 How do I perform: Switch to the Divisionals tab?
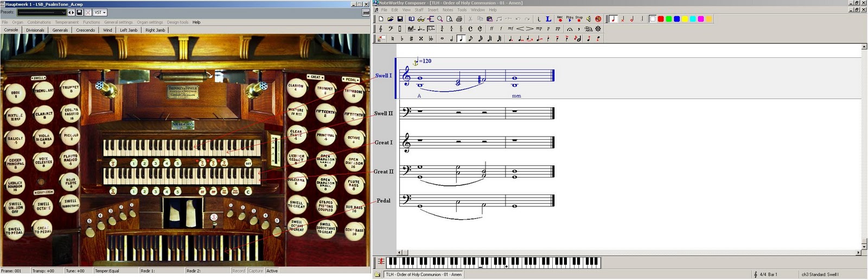(35, 30)
